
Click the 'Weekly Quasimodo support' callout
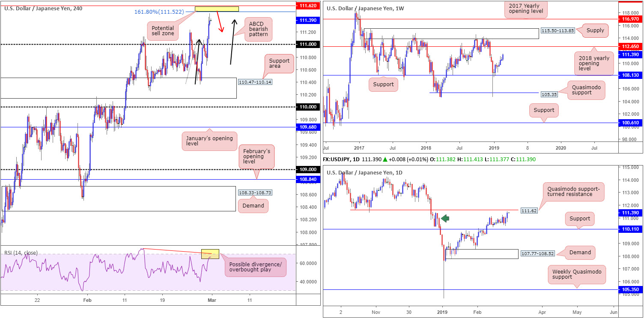tap(576, 274)
